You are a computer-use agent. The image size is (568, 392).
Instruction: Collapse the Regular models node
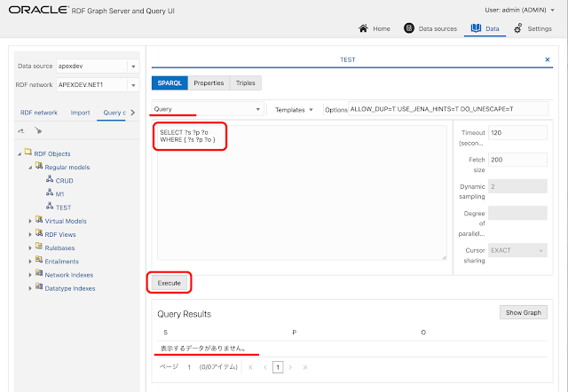[30, 168]
